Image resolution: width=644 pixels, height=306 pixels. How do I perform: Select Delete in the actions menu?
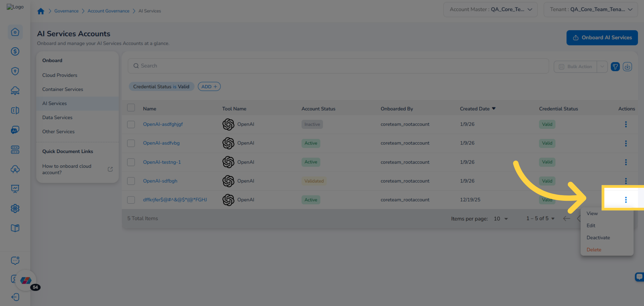pos(594,250)
